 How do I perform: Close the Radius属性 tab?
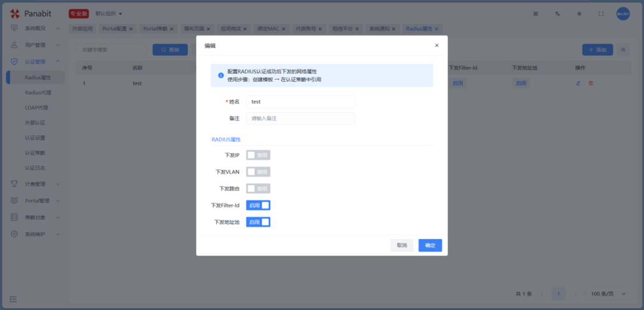click(x=436, y=29)
